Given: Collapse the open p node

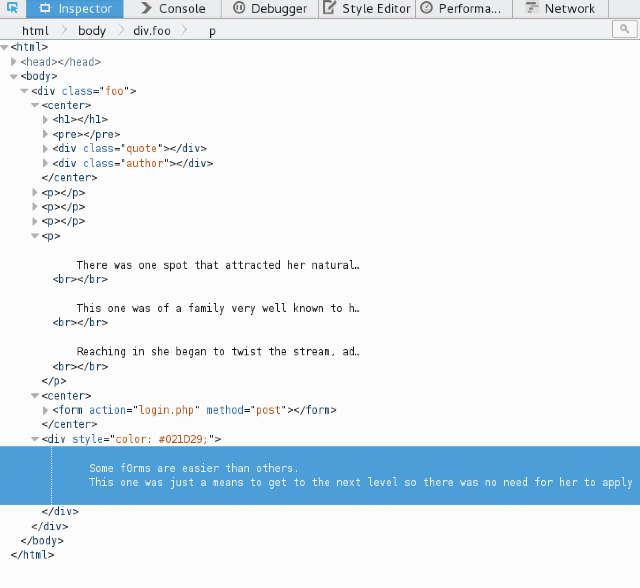Looking at the screenshot, I should pos(35,236).
